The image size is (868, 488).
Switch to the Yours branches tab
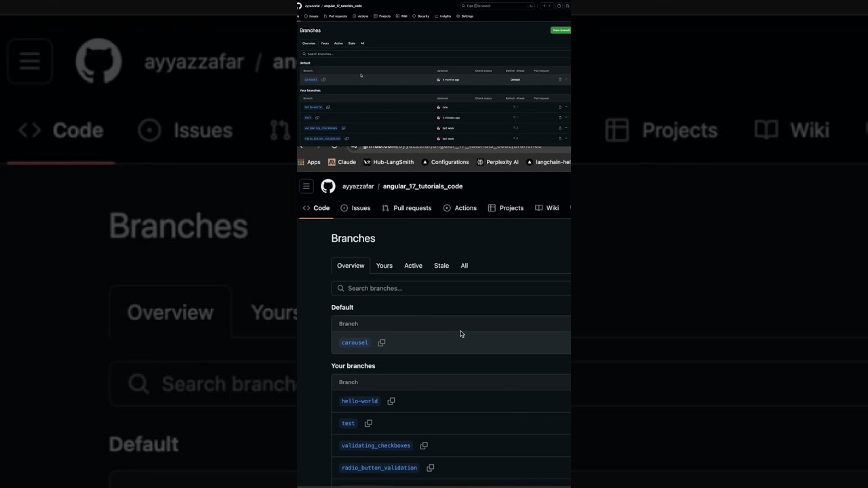(x=384, y=266)
